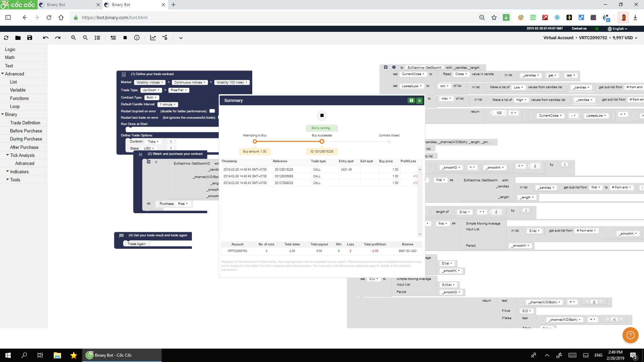
Task: Stop the bot from the Summary dialog
Action: (322, 115)
